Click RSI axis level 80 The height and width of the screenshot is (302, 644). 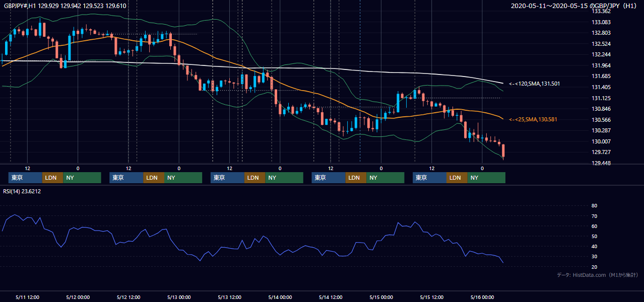tap(594, 206)
